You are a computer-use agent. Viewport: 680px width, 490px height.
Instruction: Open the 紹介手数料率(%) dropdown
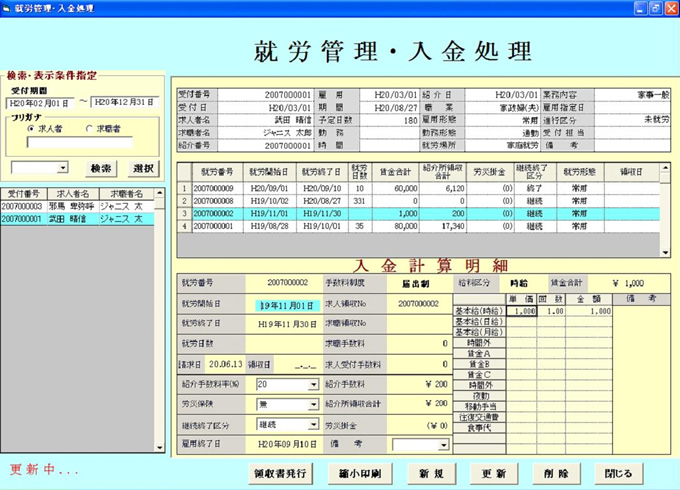pyautogui.click(x=314, y=383)
